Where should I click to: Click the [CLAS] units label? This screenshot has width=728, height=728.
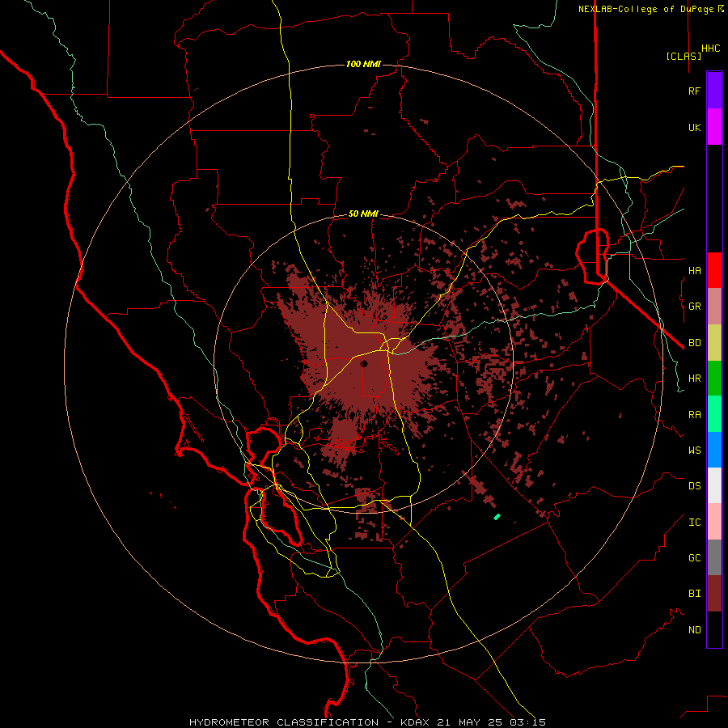click(x=684, y=56)
